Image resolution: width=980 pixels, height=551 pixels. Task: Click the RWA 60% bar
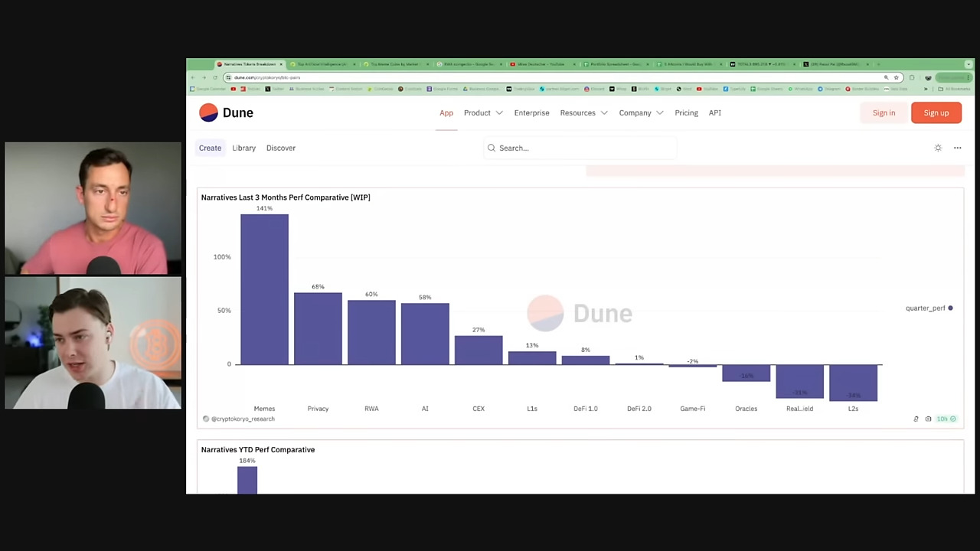tap(371, 332)
